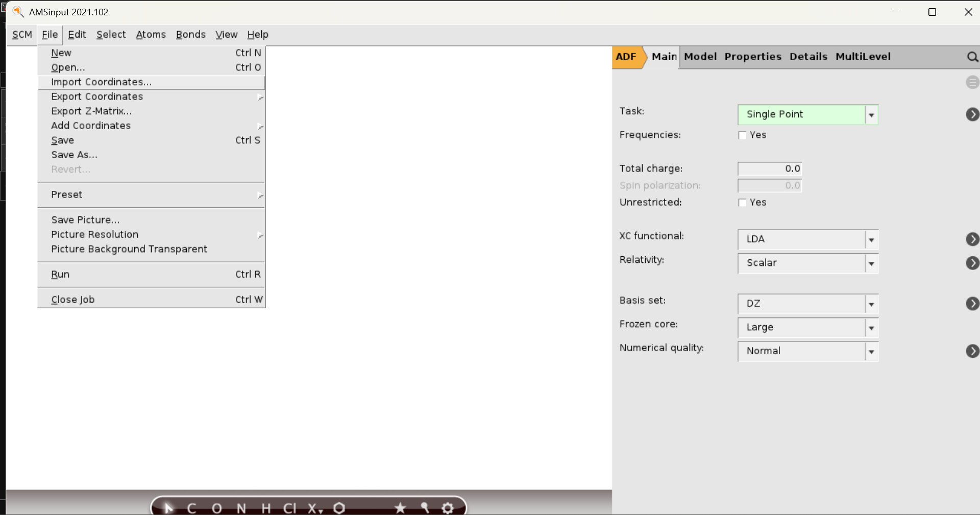This screenshot has width=980, height=515.
Task: Expand the Picture Resolution submenu
Action: coord(152,235)
